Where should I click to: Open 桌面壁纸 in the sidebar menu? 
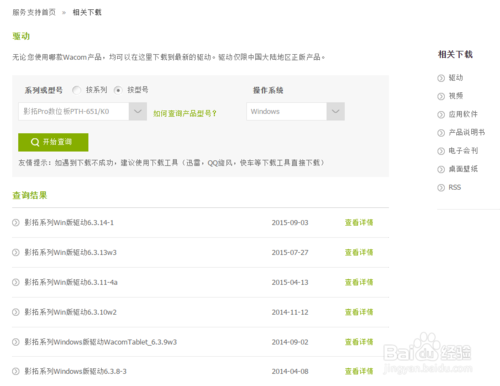pyautogui.click(x=463, y=169)
